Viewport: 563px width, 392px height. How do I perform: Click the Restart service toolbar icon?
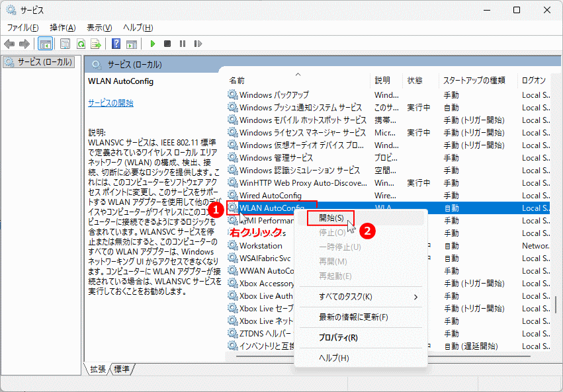pos(198,44)
